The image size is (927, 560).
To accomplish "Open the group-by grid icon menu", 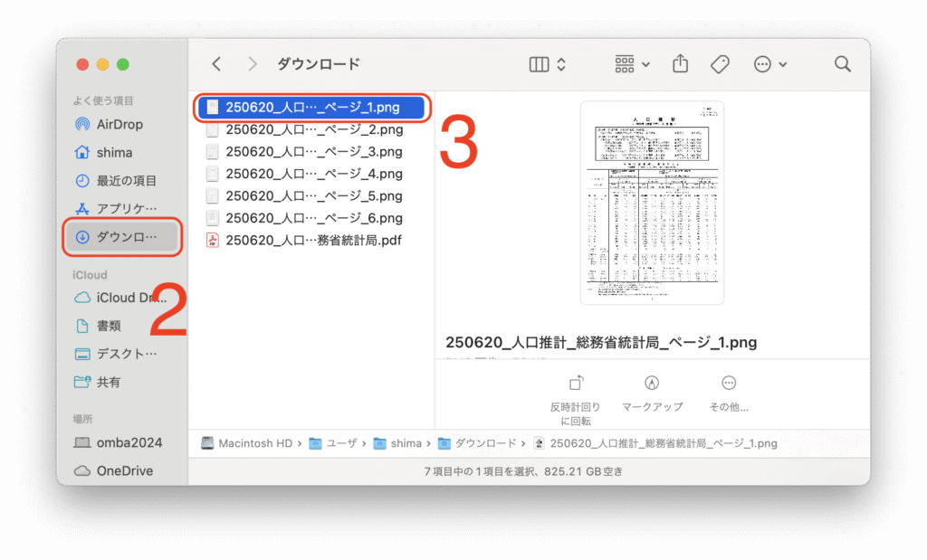I will pyautogui.click(x=625, y=64).
